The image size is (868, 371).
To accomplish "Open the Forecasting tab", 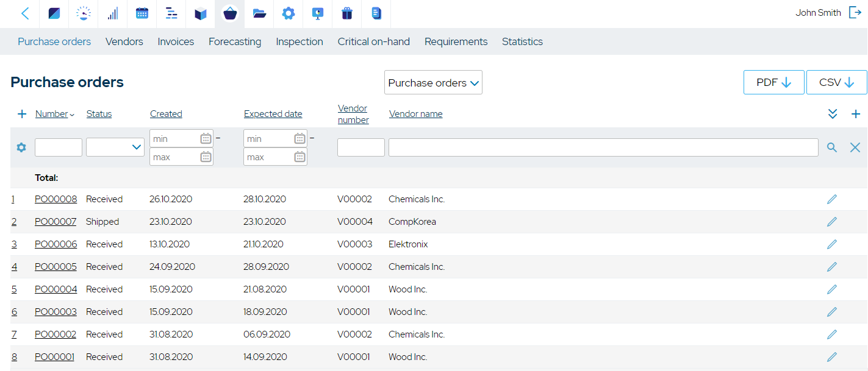I will [235, 41].
